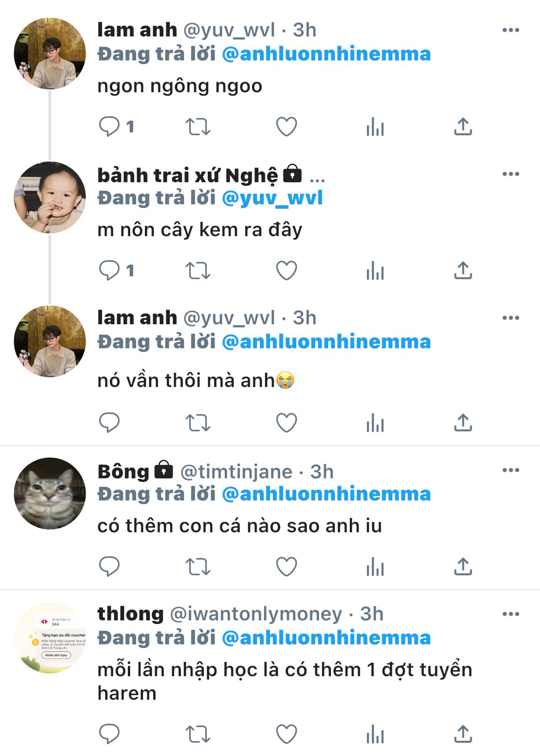The height and width of the screenshot is (756, 540).
Task: Like the "m nôn cây kem ra đây" reply
Action: pyautogui.click(x=286, y=270)
